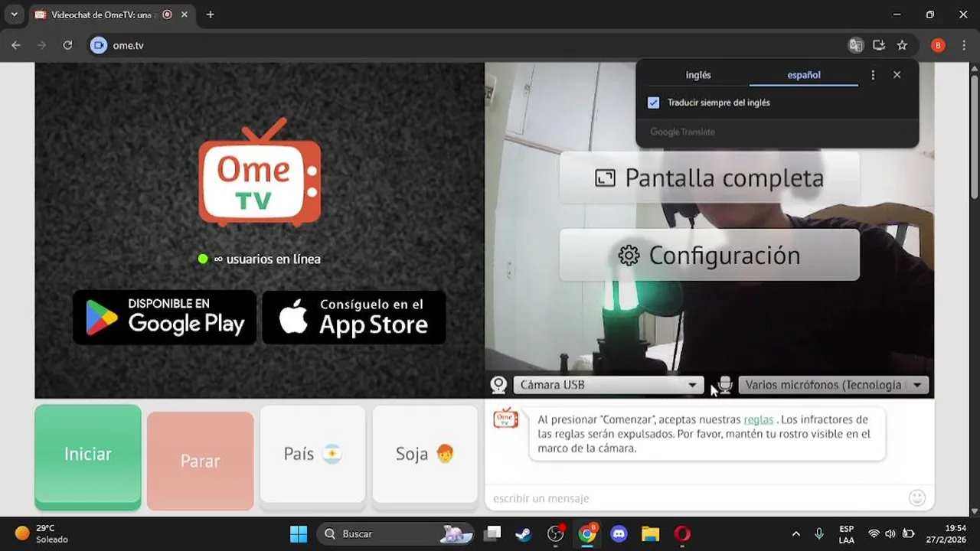980x551 pixels.
Task: Open the App Store download badge
Action: click(354, 317)
